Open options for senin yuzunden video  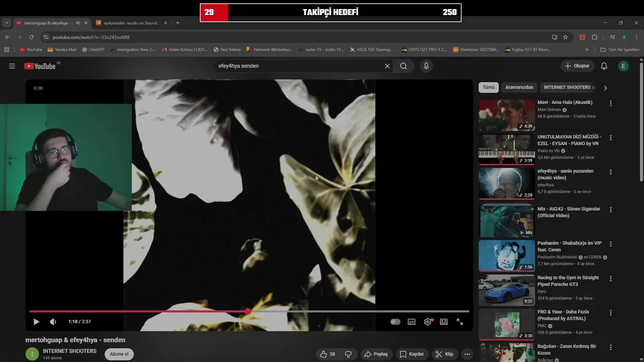(x=611, y=172)
